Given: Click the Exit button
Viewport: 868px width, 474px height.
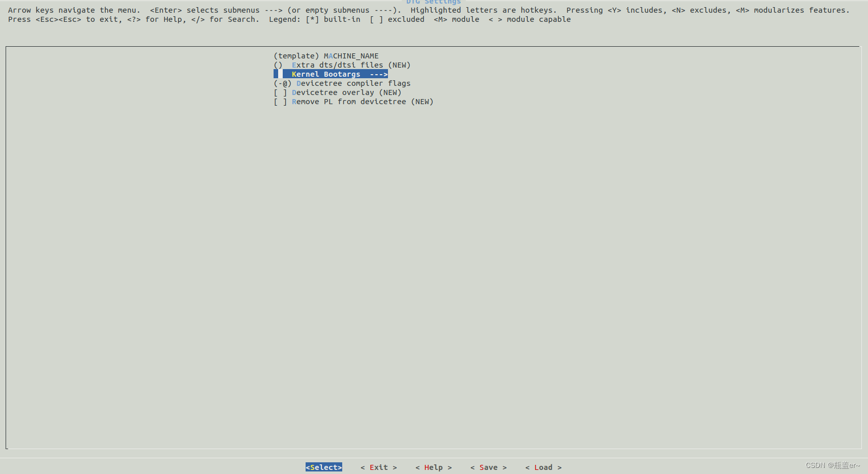Looking at the screenshot, I should tap(379, 467).
